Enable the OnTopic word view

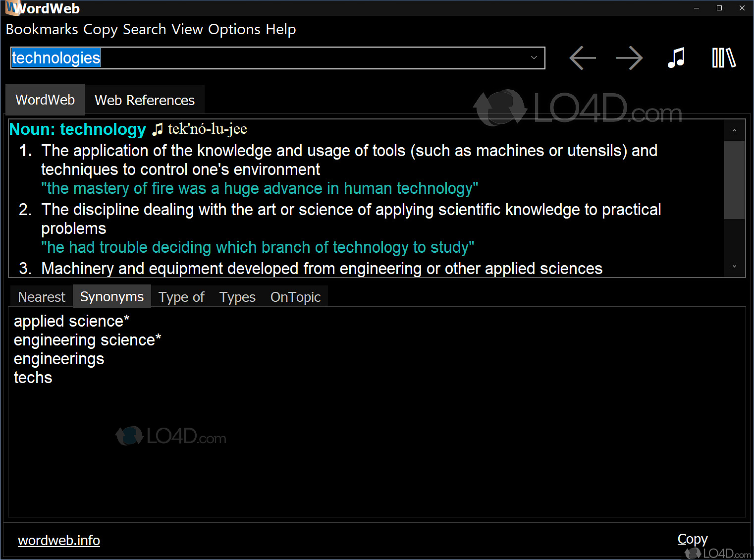[x=295, y=296]
